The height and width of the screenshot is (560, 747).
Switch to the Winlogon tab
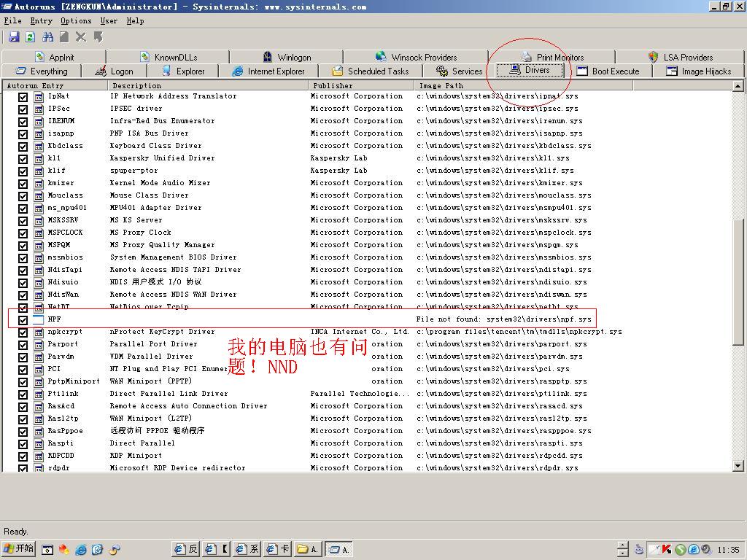tap(287, 57)
